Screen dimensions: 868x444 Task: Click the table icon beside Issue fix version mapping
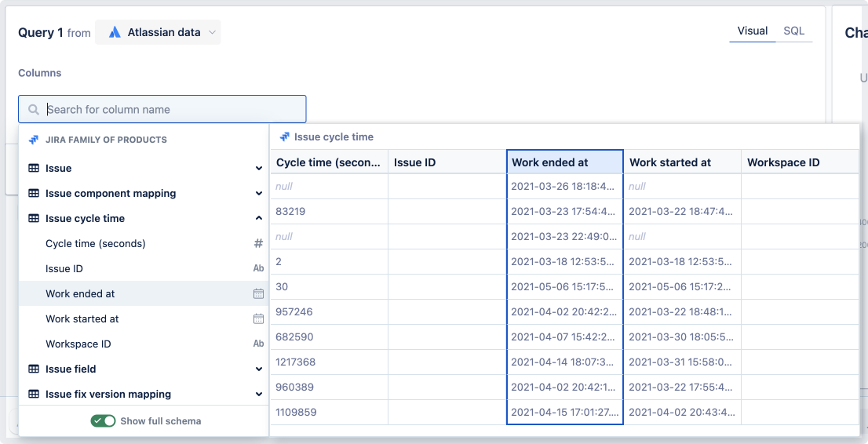[x=34, y=394]
